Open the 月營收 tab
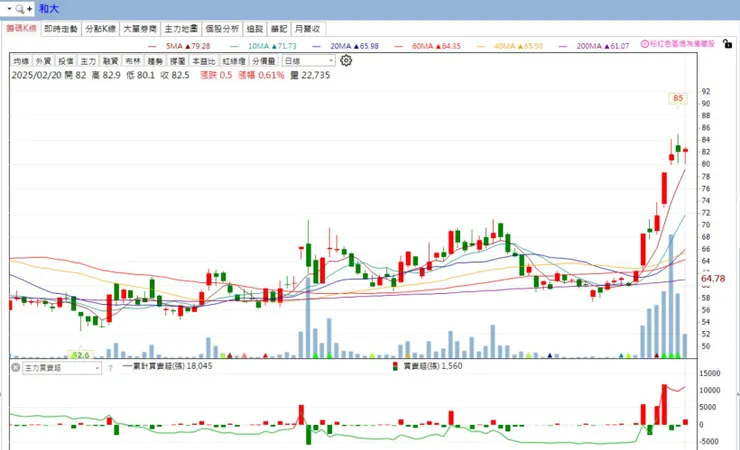Image resolution: width=740 pixels, height=450 pixels. tap(308, 29)
